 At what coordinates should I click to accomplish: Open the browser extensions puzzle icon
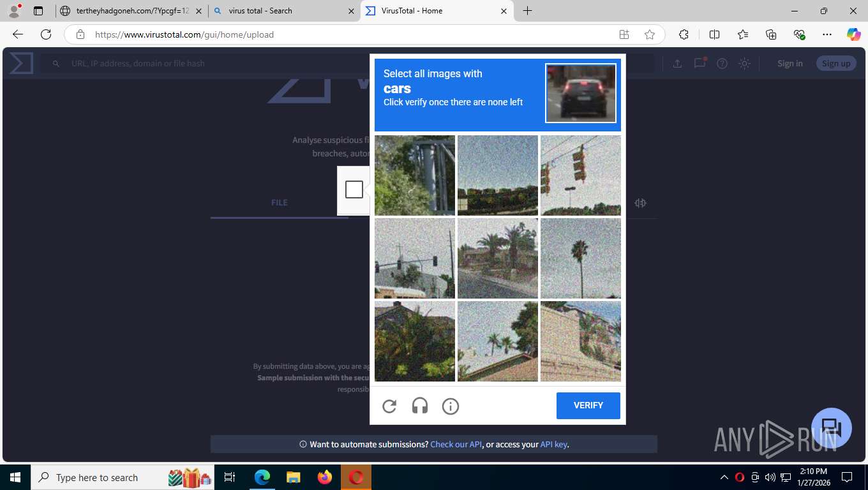[684, 34]
